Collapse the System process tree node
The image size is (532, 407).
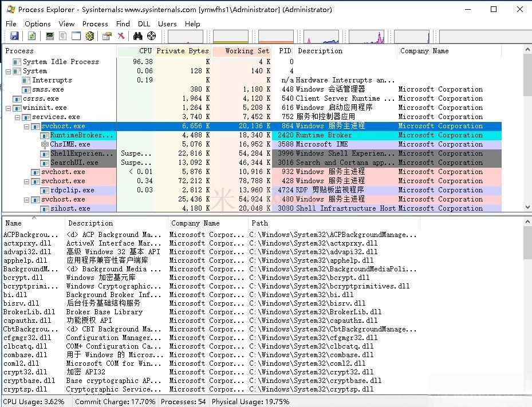(x=9, y=72)
